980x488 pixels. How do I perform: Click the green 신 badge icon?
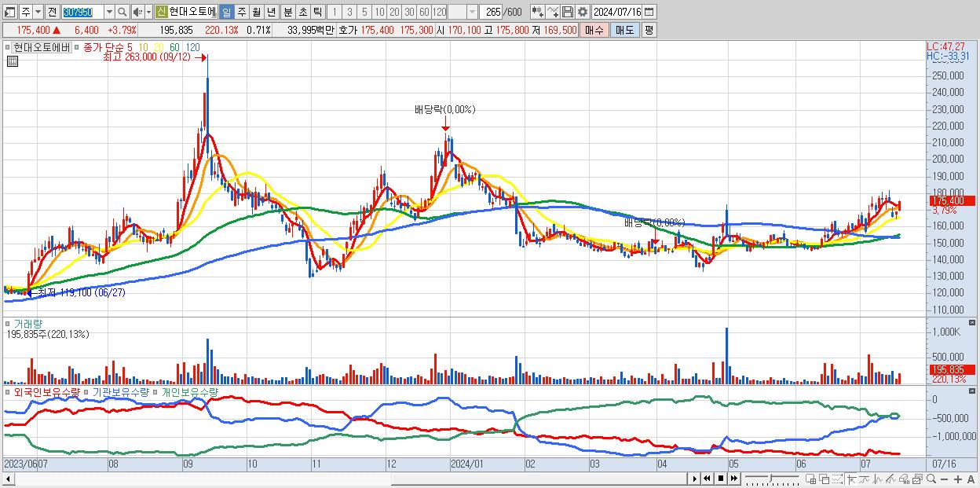pos(161,12)
